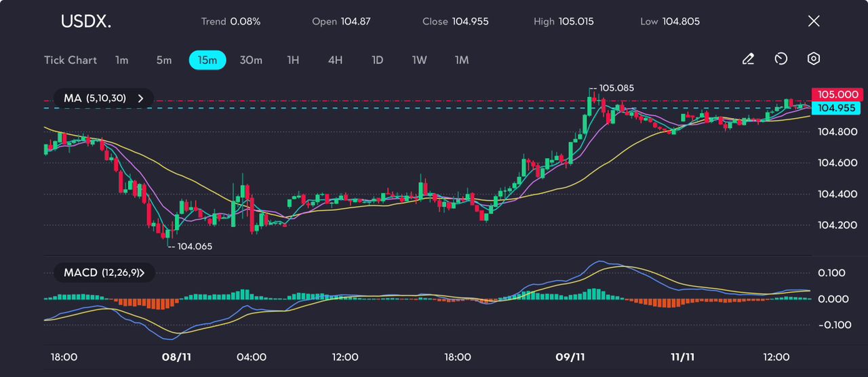868x377 pixels.
Task: Select the 5m timeframe
Action: (164, 60)
